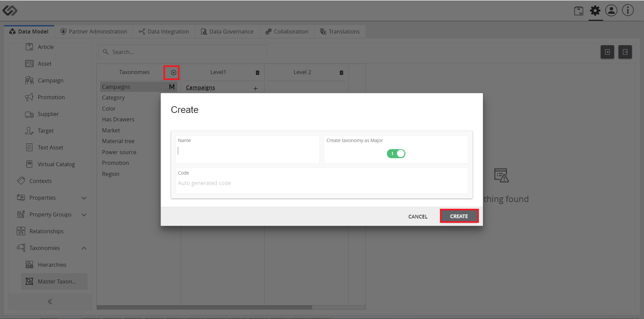Click the Campaign entity icon

point(30,80)
